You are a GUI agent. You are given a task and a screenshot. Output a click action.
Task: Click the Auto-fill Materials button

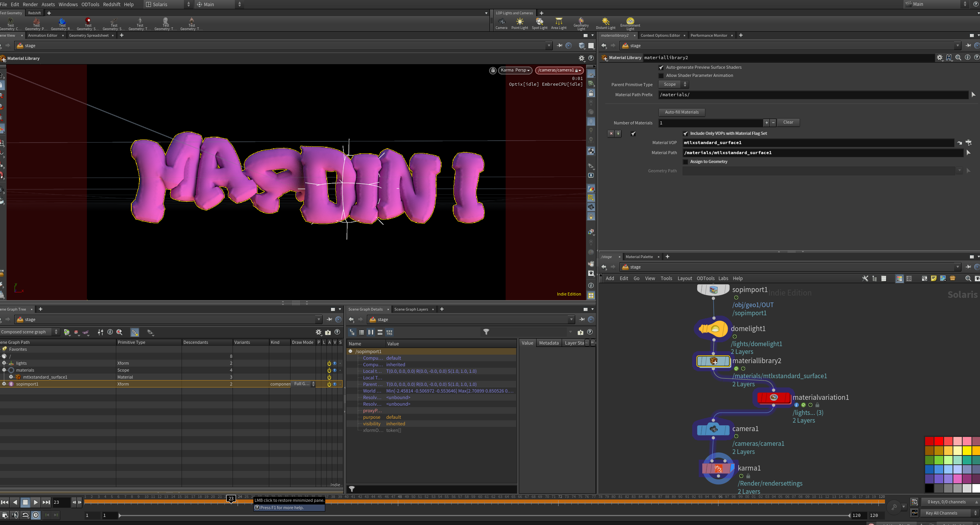click(x=682, y=112)
